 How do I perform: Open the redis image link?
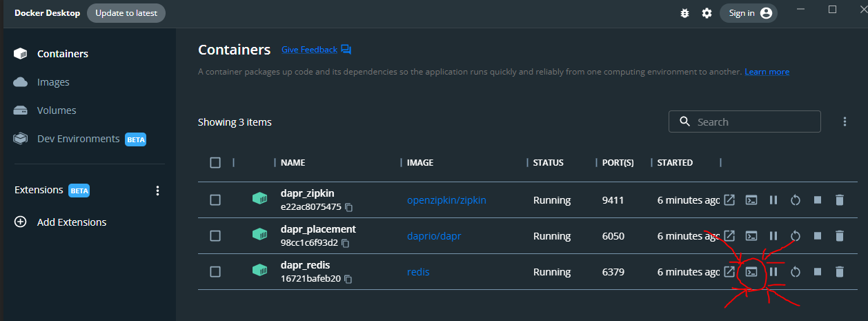click(x=418, y=272)
